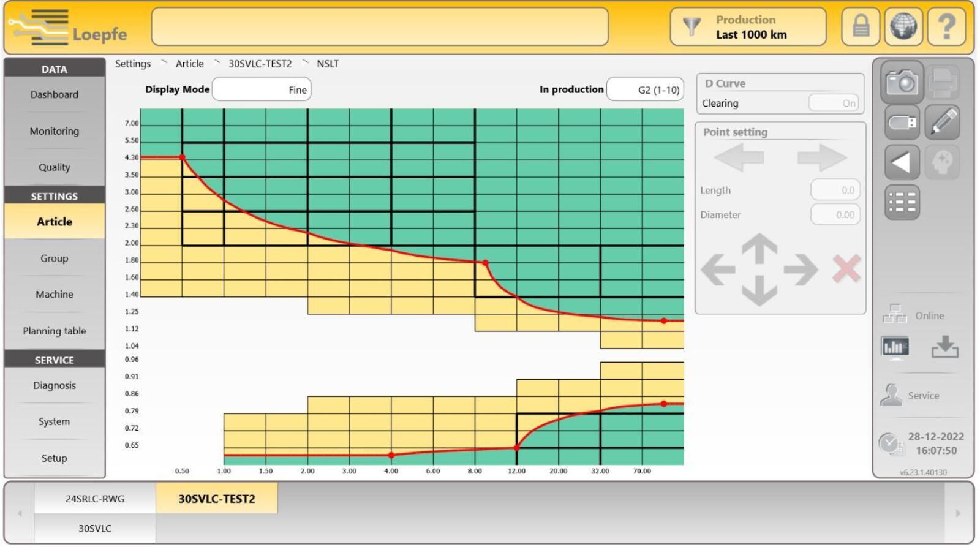Click the Article breadcrumb link

pos(189,64)
